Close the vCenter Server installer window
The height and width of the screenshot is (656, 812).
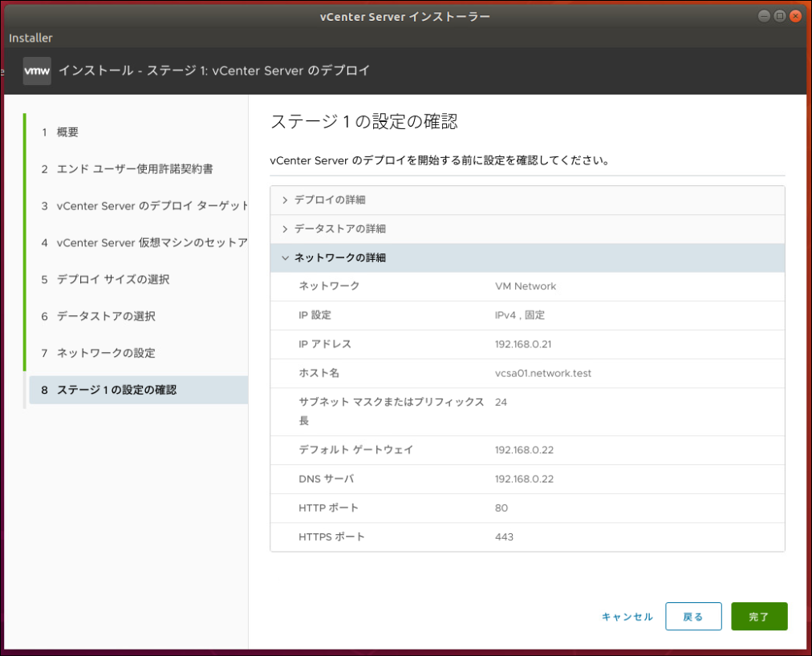[x=796, y=16]
